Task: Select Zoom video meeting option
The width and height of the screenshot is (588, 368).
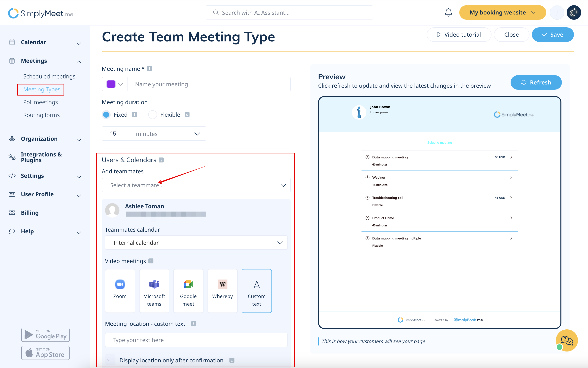Action: click(x=120, y=291)
